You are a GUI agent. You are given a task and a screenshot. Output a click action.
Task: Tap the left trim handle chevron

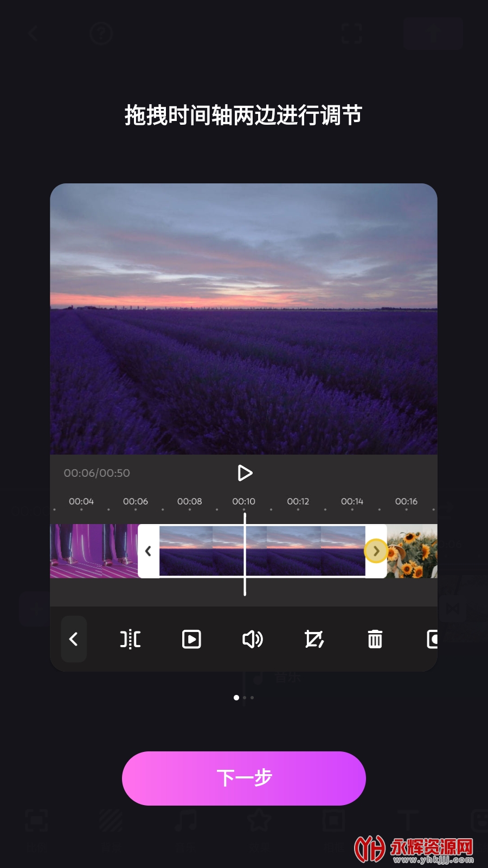tap(148, 551)
